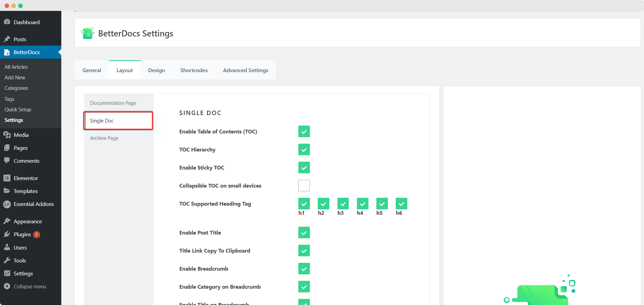Open All Articles submenu link

16,67
